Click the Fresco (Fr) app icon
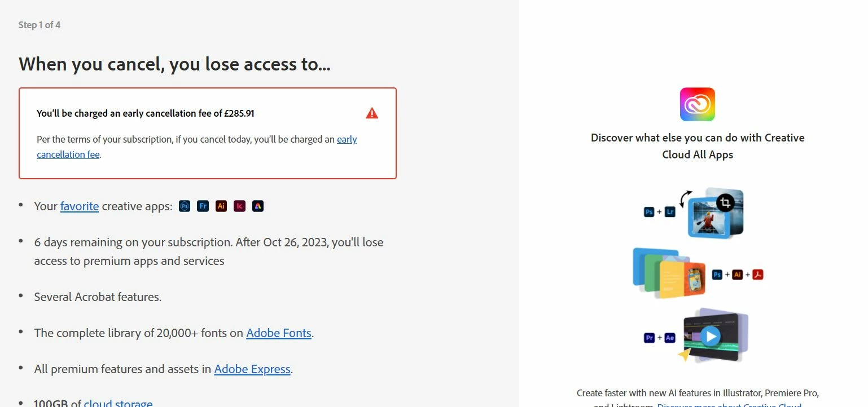The height and width of the screenshot is (407, 868). 203,206
